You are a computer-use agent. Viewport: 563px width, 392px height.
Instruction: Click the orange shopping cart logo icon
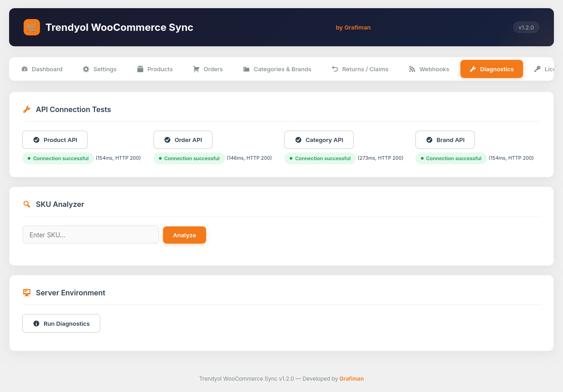(x=32, y=27)
